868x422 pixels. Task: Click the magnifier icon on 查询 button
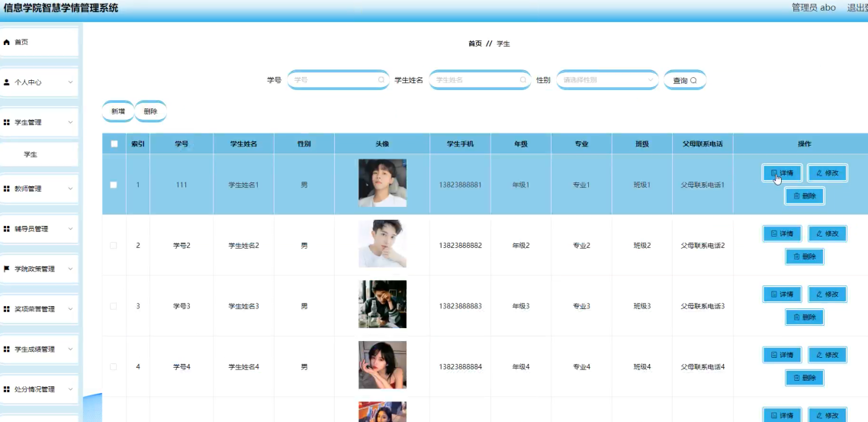pos(693,80)
